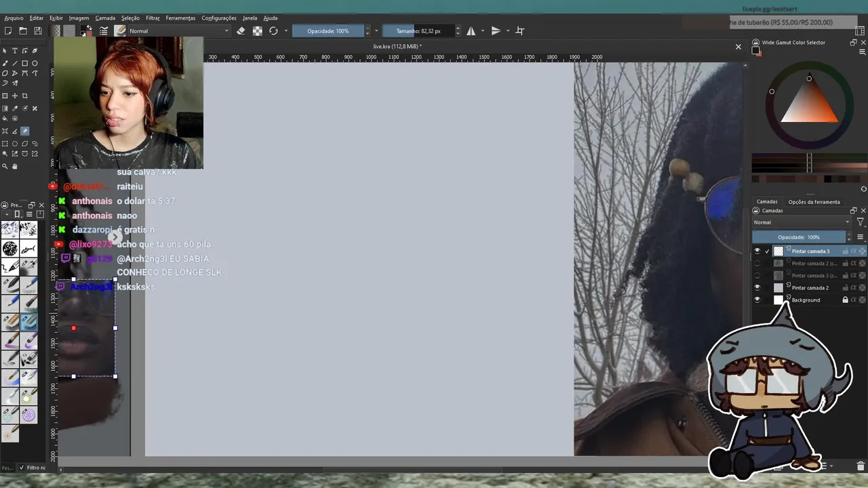This screenshot has height=488, width=868.
Task: Open the layer filter funnel dropdown
Action: point(860,222)
